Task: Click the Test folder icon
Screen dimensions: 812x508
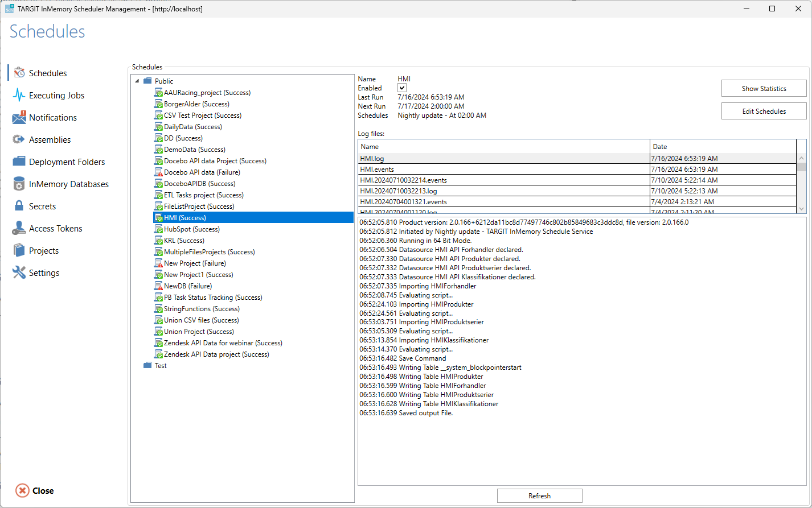Action: pyautogui.click(x=147, y=366)
